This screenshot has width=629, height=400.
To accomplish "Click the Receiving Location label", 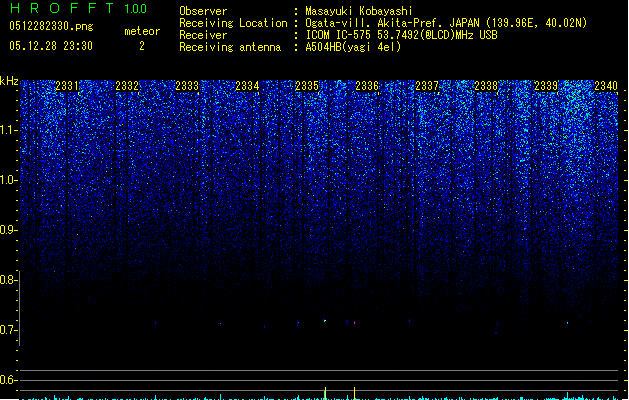I will coord(233,23).
